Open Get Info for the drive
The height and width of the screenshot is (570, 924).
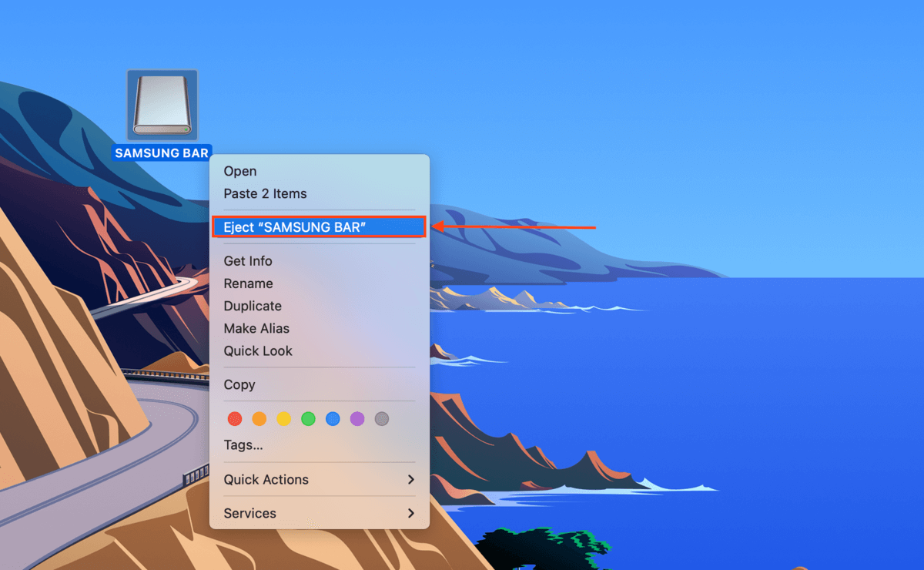tap(320, 261)
